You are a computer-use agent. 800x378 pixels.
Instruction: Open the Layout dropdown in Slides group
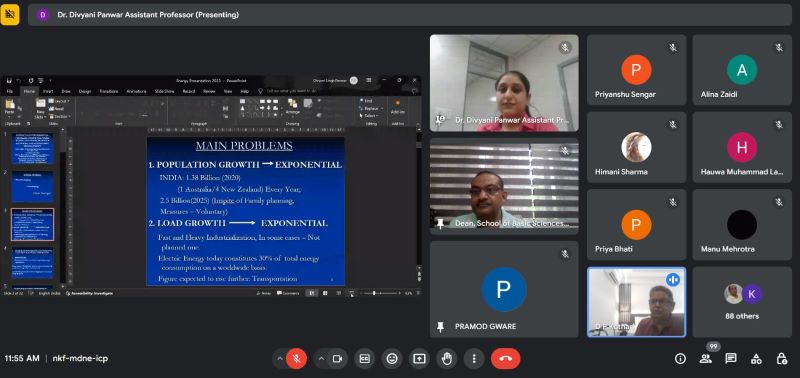coord(60,101)
